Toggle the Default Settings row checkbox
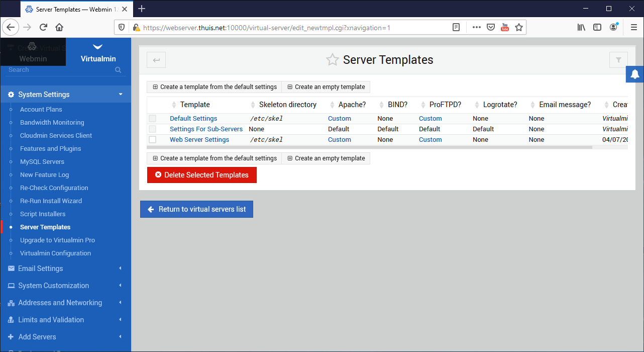 point(153,119)
